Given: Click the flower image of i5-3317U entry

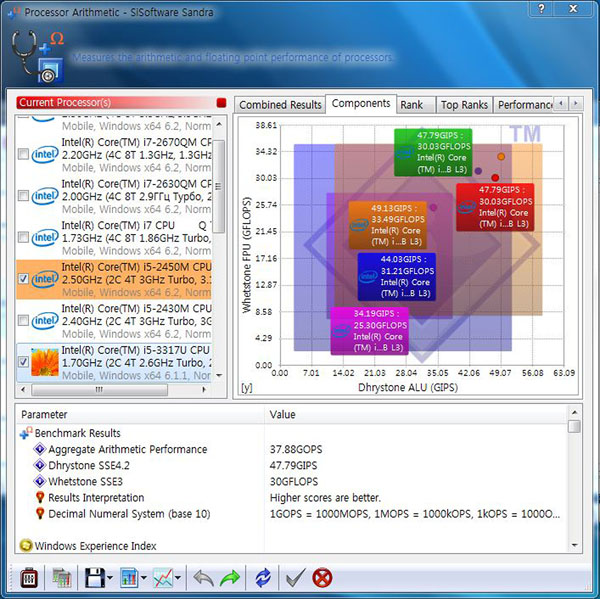Looking at the screenshot, I should pyautogui.click(x=45, y=362).
